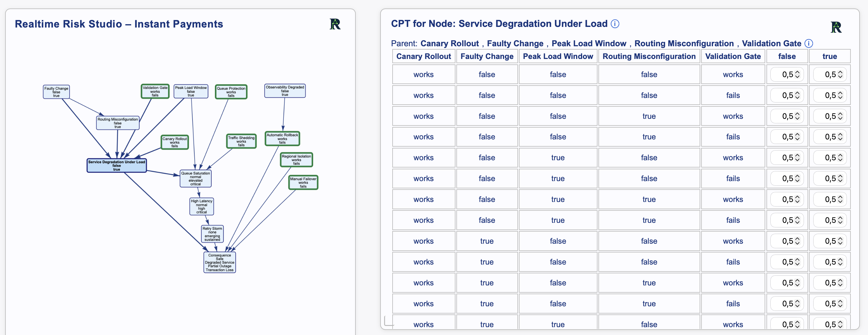Open Canary Rollout parent link
The width and height of the screenshot is (868, 335).
[449, 44]
